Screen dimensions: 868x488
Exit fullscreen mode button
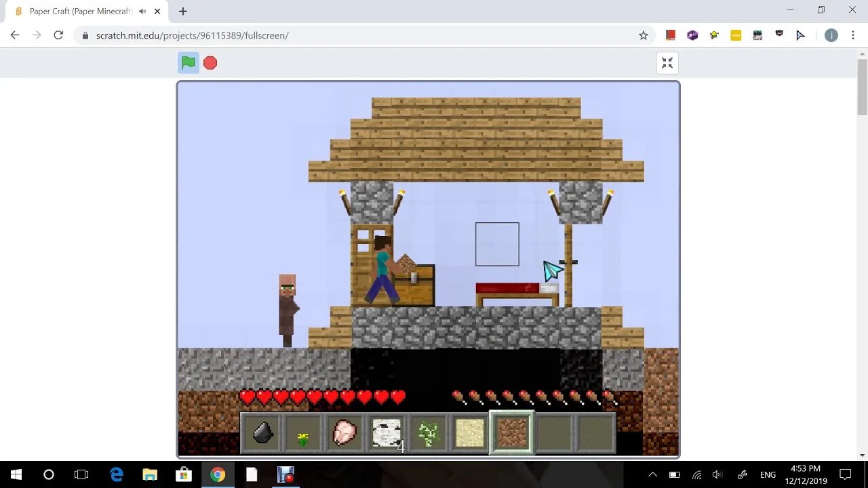(x=667, y=63)
